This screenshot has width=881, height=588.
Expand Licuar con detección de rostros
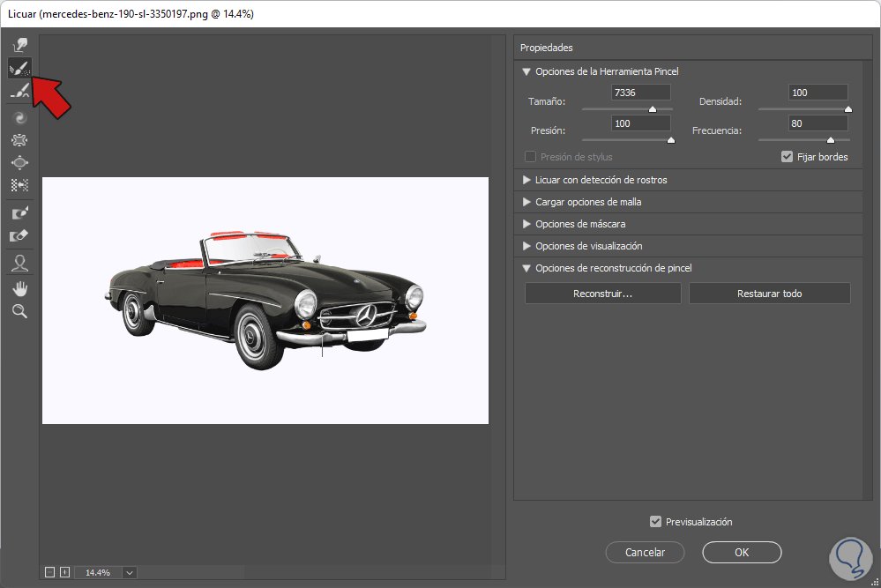[x=526, y=180]
